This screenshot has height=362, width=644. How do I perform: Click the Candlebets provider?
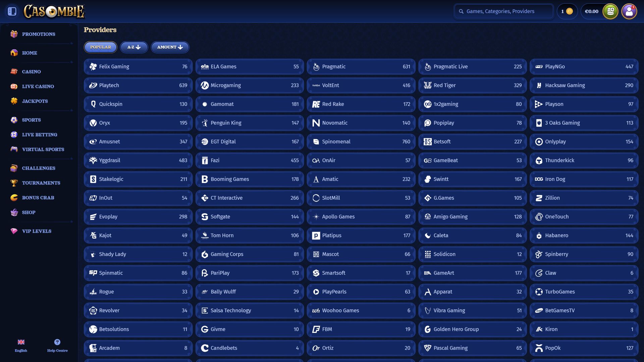[x=250, y=348]
